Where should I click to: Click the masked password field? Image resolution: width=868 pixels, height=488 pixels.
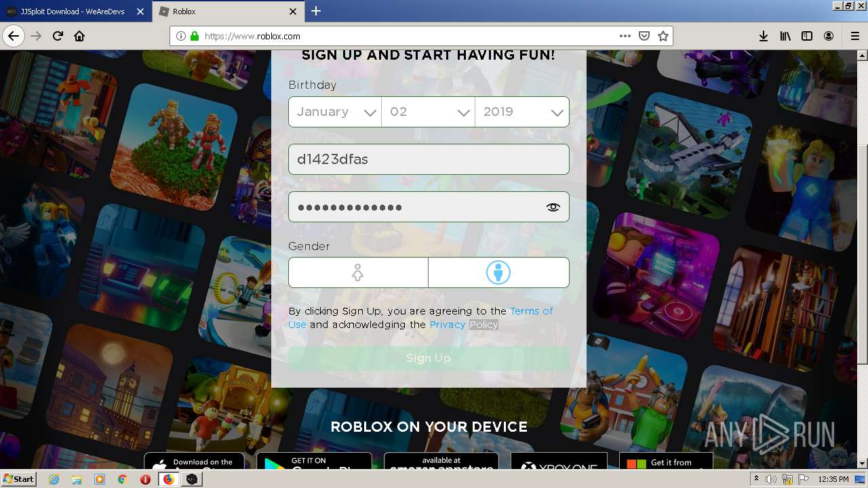click(429, 207)
